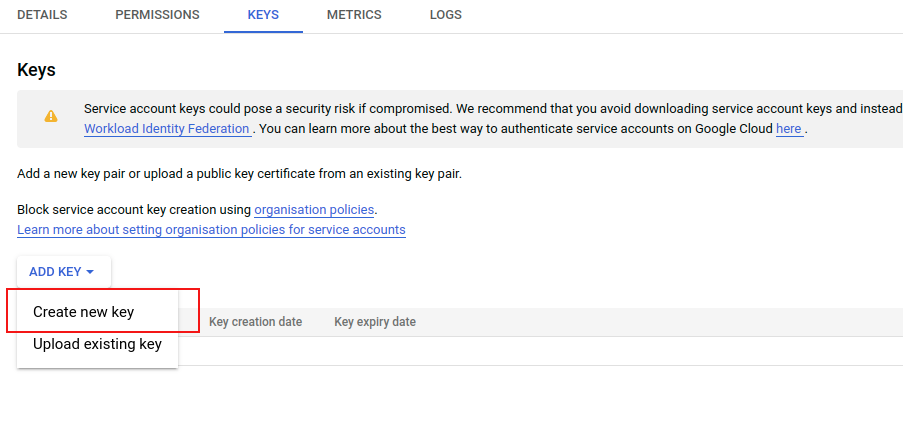View the LOGS tab
The width and height of the screenshot is (903, 445).
[446, 15]
